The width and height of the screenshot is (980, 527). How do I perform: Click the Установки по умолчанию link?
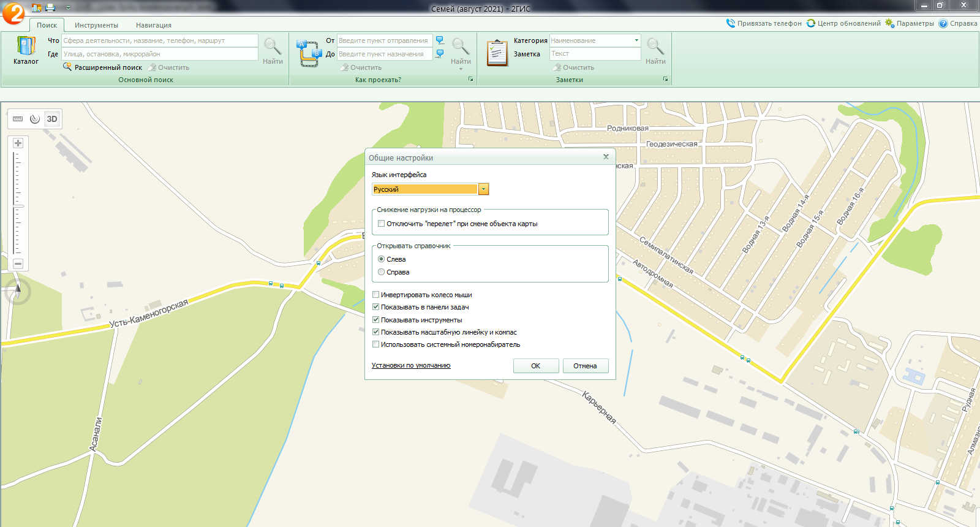click(x=411, y=365)
